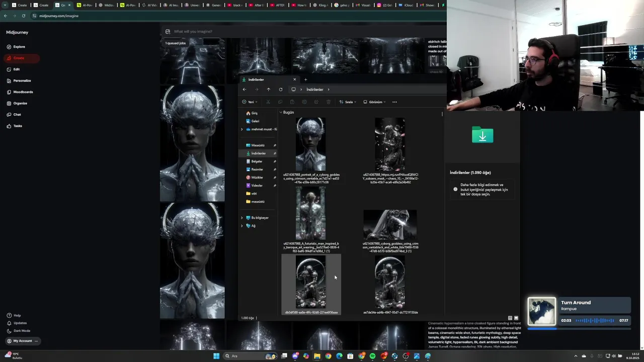Open the See more (…) toolbar menu

click(394, 102)
